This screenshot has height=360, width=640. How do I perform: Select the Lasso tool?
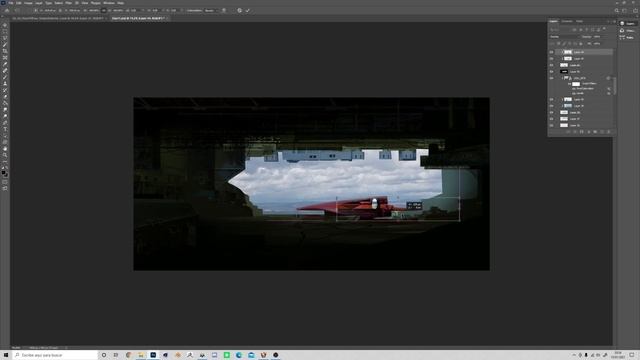(5, 38)
